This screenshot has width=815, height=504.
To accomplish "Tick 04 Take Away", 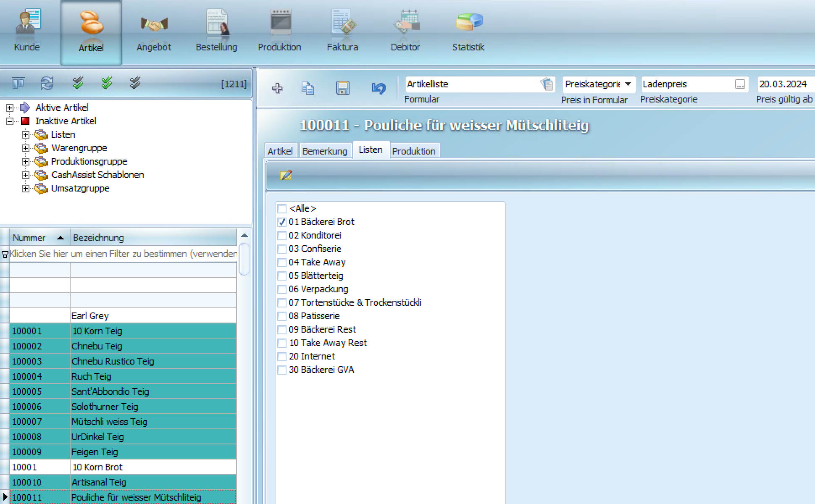I will click(282, 262).
